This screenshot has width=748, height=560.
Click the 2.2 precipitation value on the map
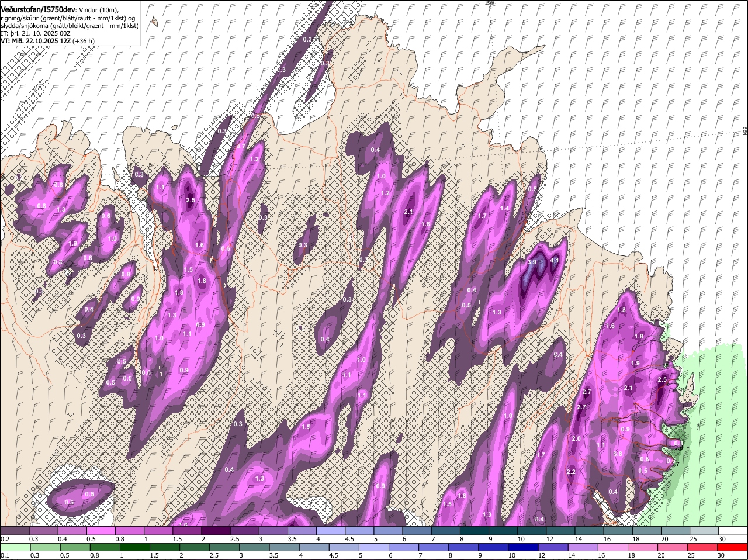tap(572, 472)
